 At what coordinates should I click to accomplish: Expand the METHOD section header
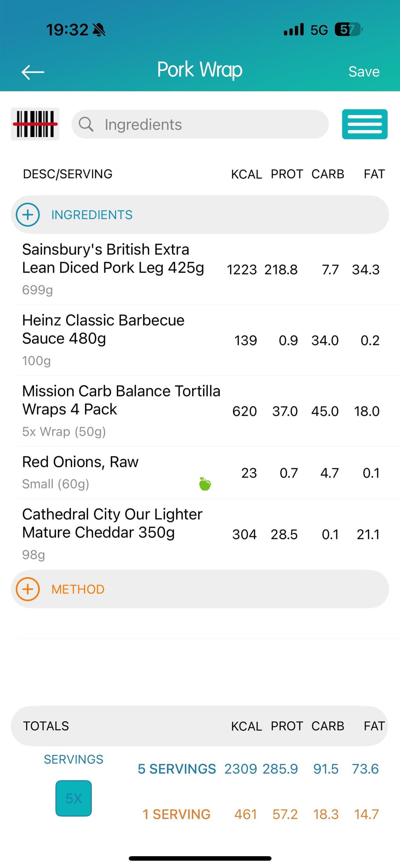click(200, 589)
